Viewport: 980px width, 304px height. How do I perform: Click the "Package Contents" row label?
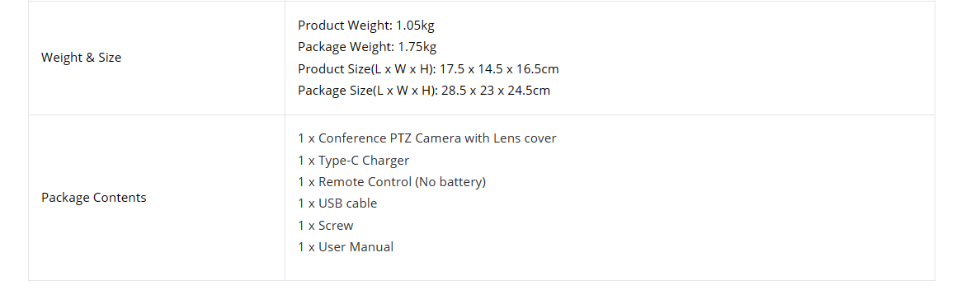pyautogui.click(x=94, y=197)
